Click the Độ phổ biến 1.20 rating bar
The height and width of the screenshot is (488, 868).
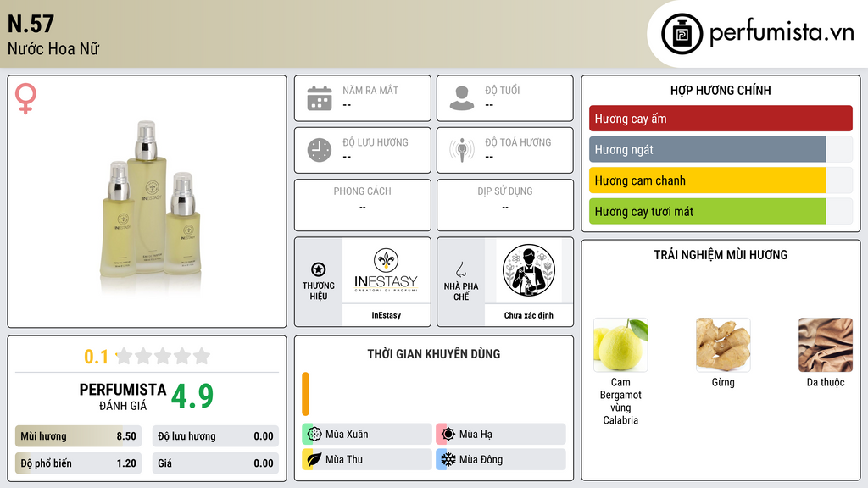pos(79,463)
